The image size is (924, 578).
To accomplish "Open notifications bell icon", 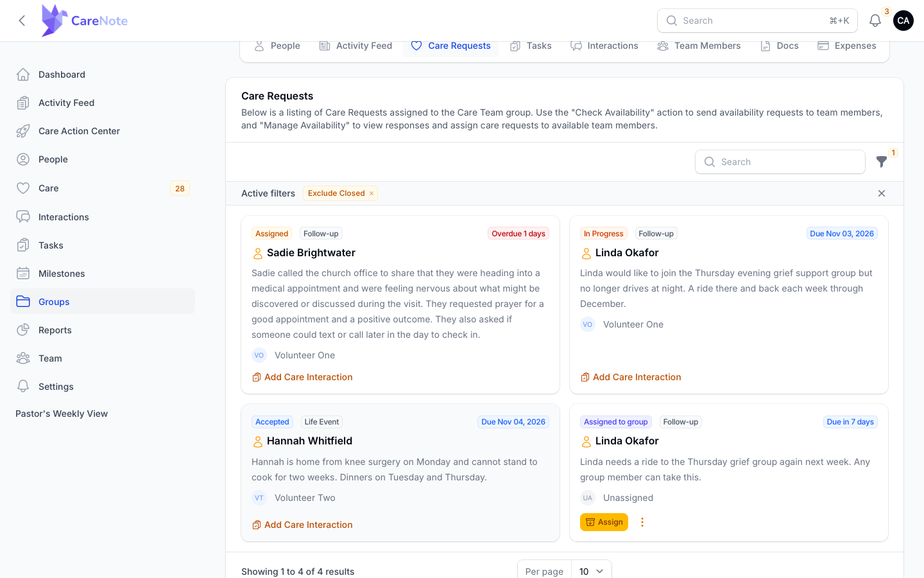I will (875, 21).
